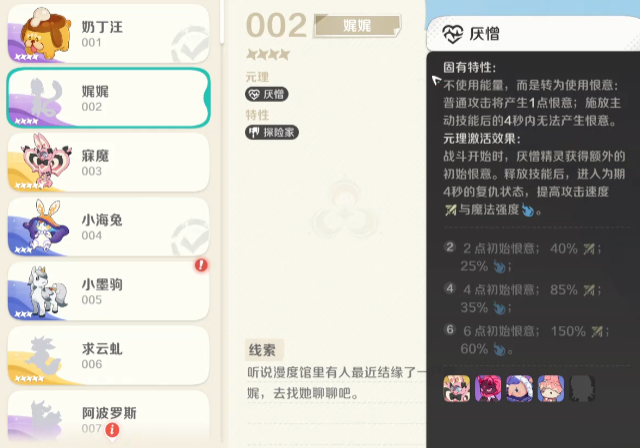
Task: Click the red exclamation badge on 小墨驹
Action: click(201, 265)
